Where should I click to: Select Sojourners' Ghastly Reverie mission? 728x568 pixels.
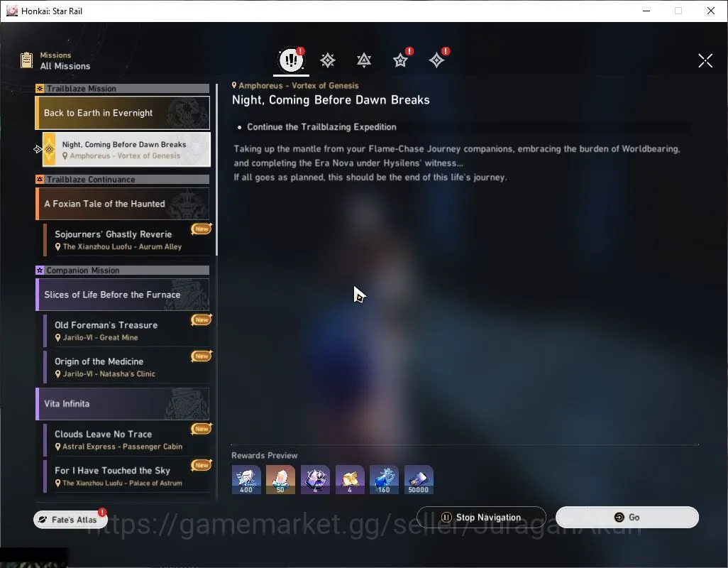[127, 240]
